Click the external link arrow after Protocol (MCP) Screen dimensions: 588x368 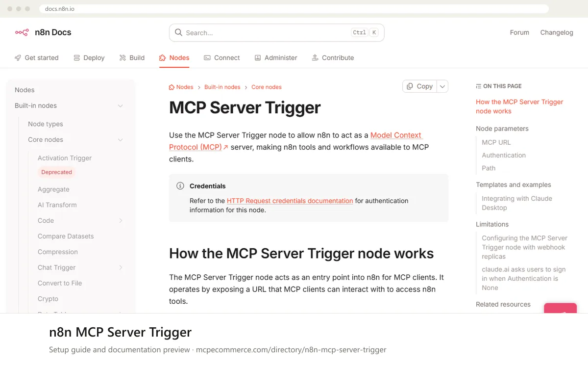click(225, 147)
